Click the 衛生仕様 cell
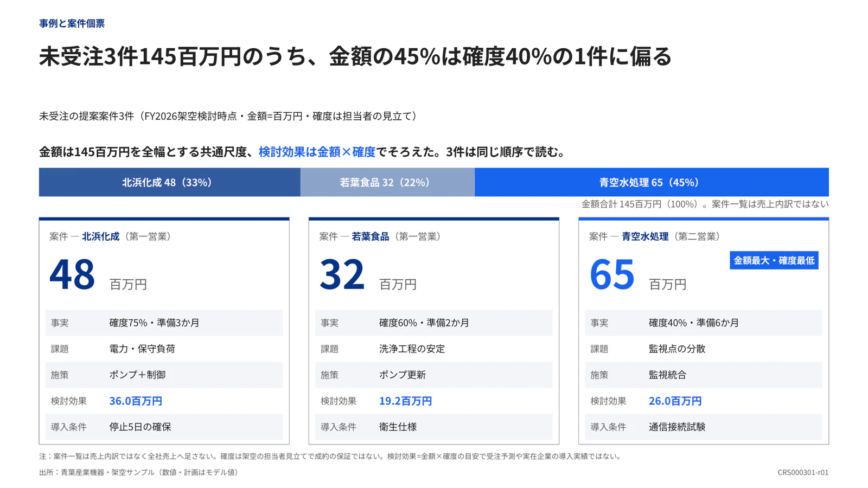The height and width of the screenshot is (488, 868). 398,427
